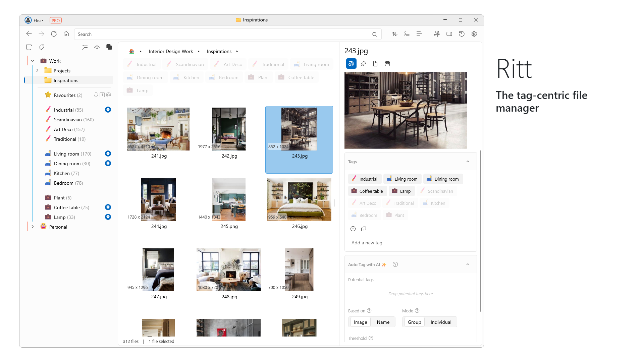The width and height of the screenshot is (644, 362).
Task: Click the pin icon under 243.jpg title
Action: click(363, 64)
